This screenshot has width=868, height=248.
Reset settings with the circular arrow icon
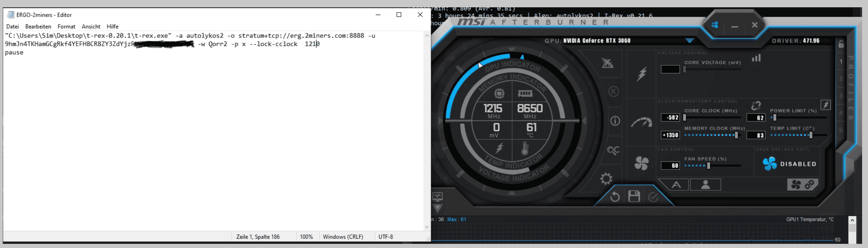pyautogui.click(x=615, y=197)
